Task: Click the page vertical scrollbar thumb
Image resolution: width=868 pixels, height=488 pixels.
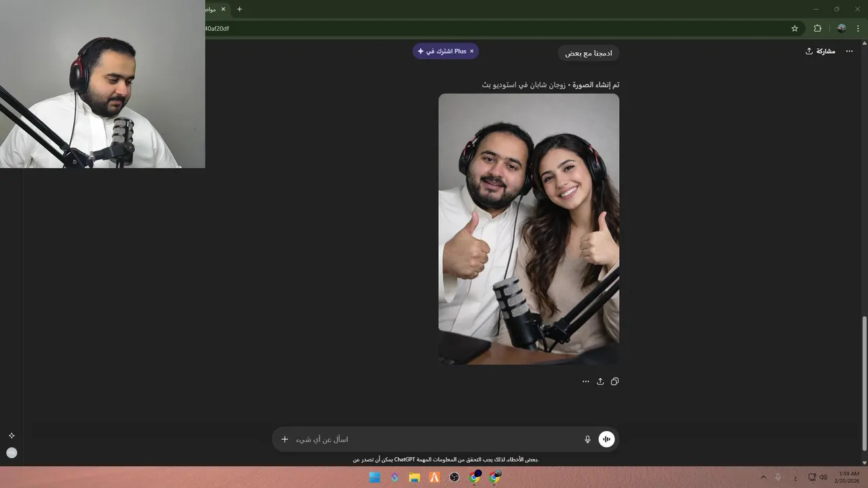Action: point(864,382)
